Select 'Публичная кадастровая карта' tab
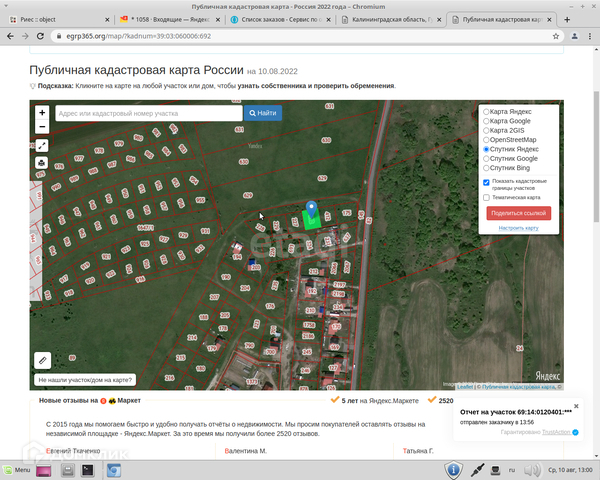600x480 pixels. [x=502, y=20]
